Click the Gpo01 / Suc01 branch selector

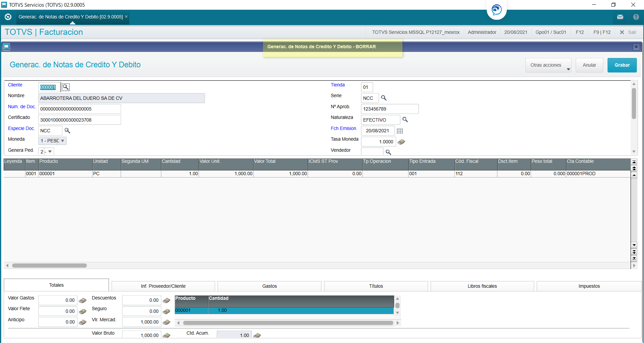coord(550,32)
